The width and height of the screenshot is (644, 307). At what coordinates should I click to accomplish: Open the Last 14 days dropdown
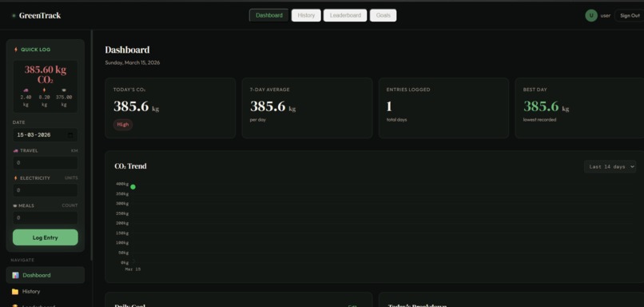coord(610,166)
